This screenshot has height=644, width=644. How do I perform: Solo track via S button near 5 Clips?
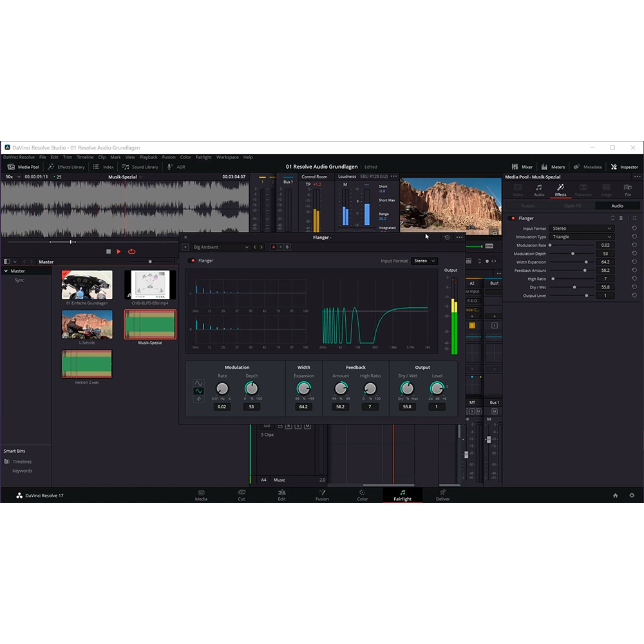(298, 426)
